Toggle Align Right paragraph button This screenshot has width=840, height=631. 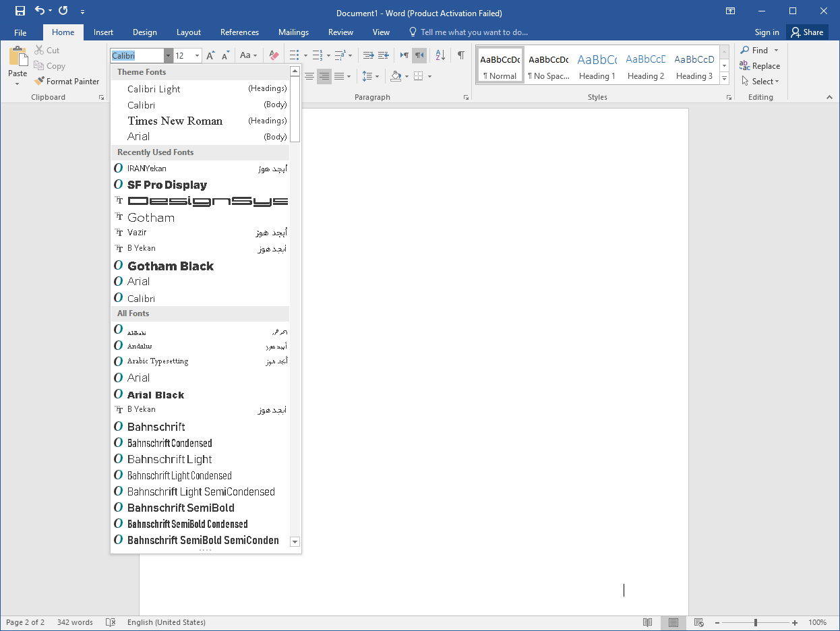324,76
